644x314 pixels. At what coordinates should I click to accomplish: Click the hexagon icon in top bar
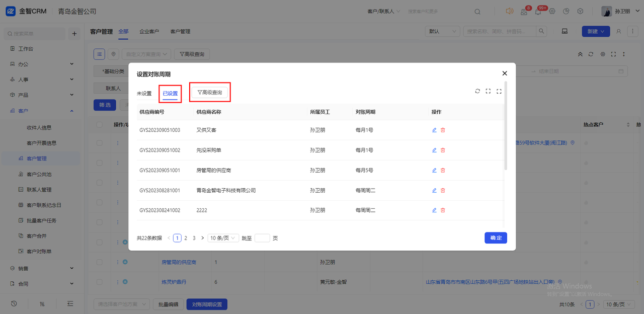[x=580, y=12]
